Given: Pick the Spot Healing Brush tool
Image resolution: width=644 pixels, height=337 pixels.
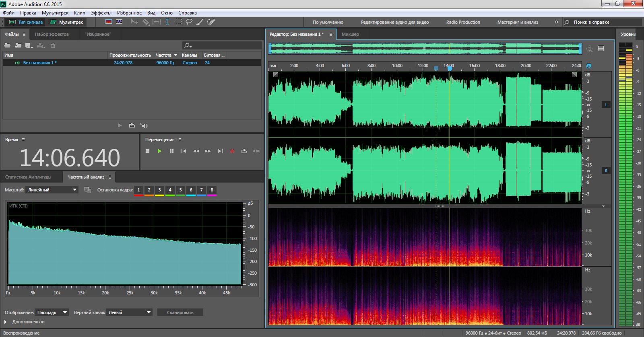Looking at the screenshot, I should [x=211, y=22].
